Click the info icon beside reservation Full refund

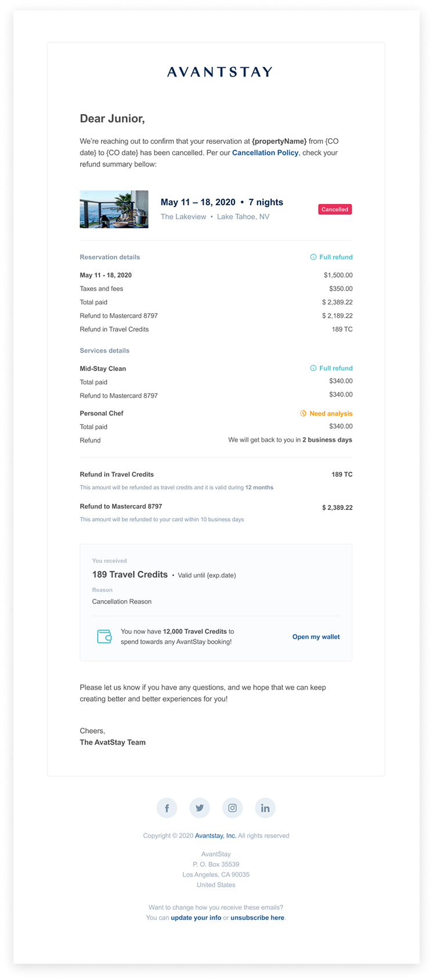pos(312,257)
